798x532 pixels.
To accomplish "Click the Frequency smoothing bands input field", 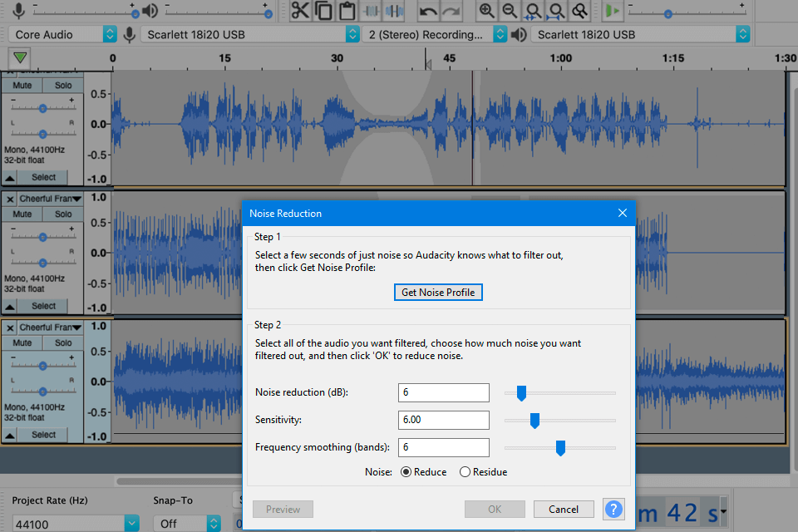I will click(x=444, y=447).
